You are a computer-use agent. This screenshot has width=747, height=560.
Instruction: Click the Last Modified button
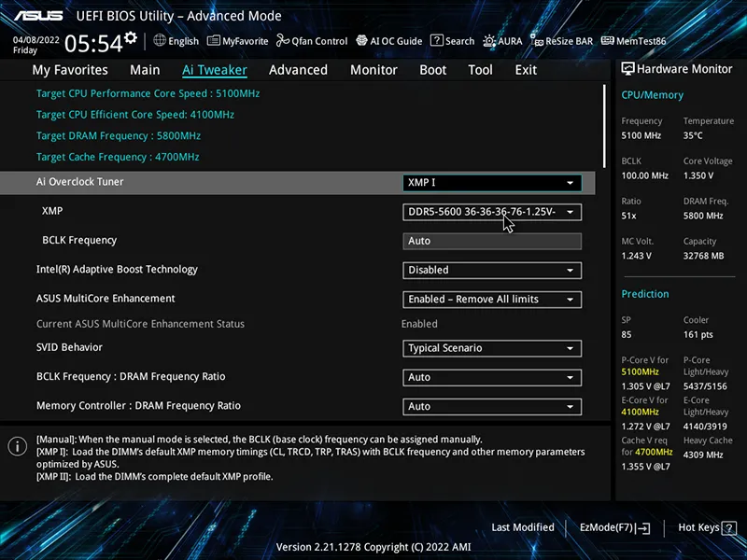click(523, 527)
